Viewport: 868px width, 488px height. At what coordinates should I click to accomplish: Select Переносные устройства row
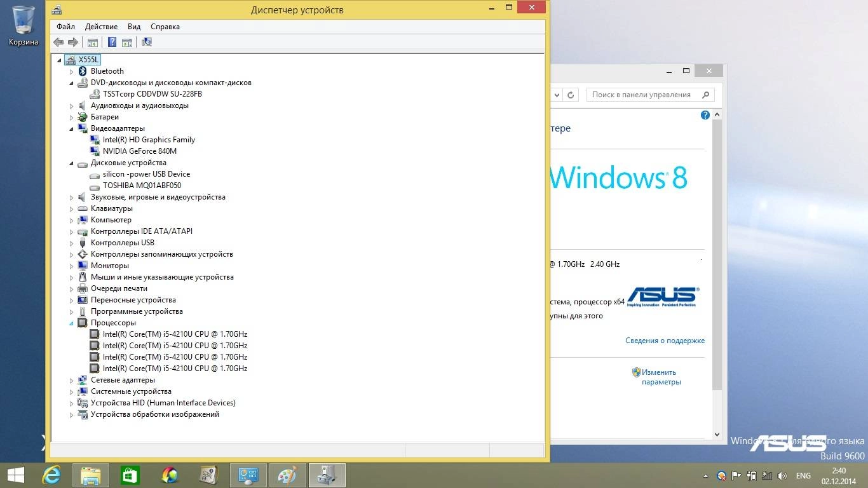click(x=133, y=300)
